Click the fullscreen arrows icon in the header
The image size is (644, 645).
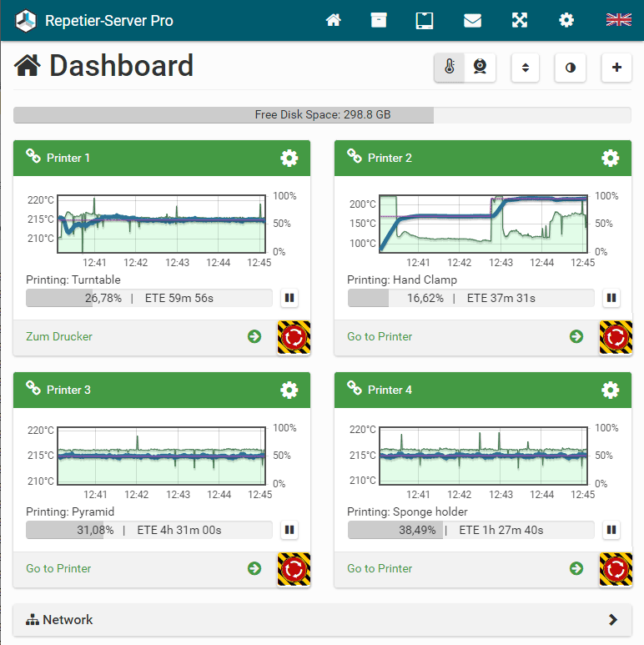520,20
